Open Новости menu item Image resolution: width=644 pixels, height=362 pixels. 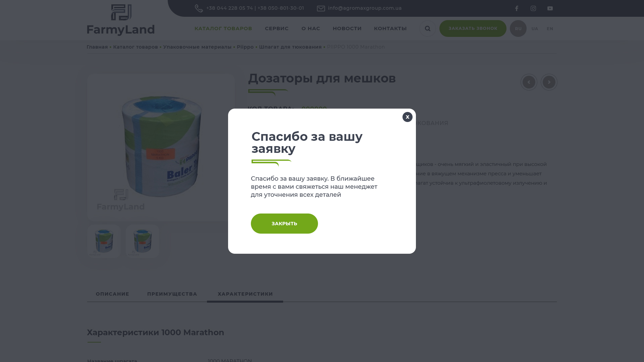[347, 28]
